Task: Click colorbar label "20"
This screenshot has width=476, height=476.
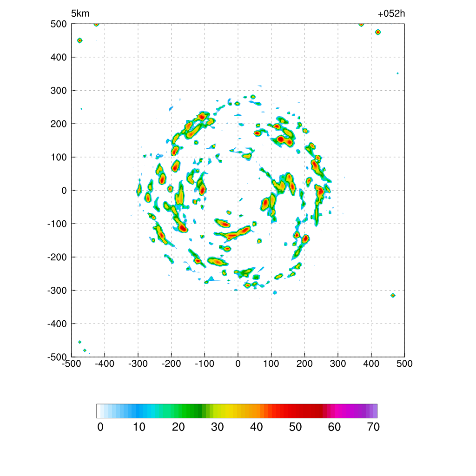Action: (178, 427)
